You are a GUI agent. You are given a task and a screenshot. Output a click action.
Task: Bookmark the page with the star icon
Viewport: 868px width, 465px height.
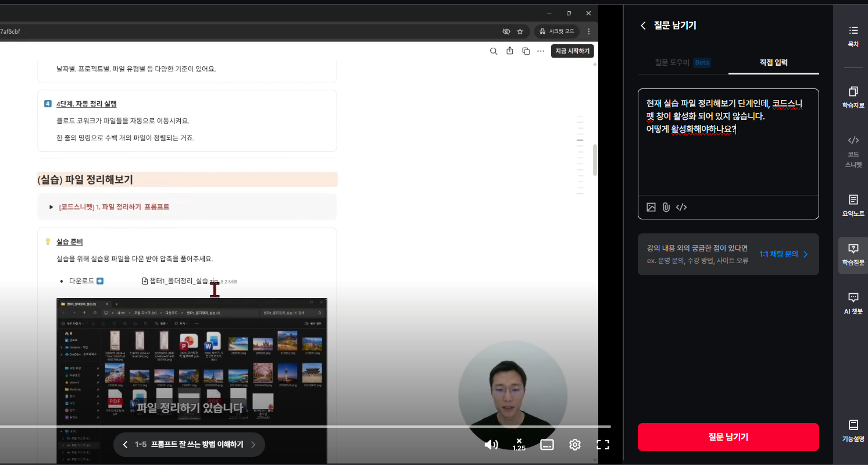click(x=520, y=31)
